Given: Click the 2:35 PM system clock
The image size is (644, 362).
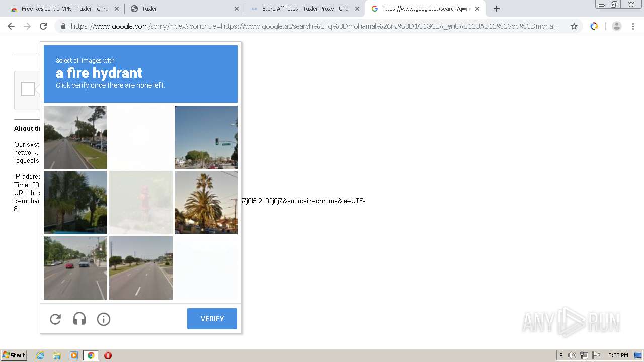Looking at the screenshot, I should point(618,355).
